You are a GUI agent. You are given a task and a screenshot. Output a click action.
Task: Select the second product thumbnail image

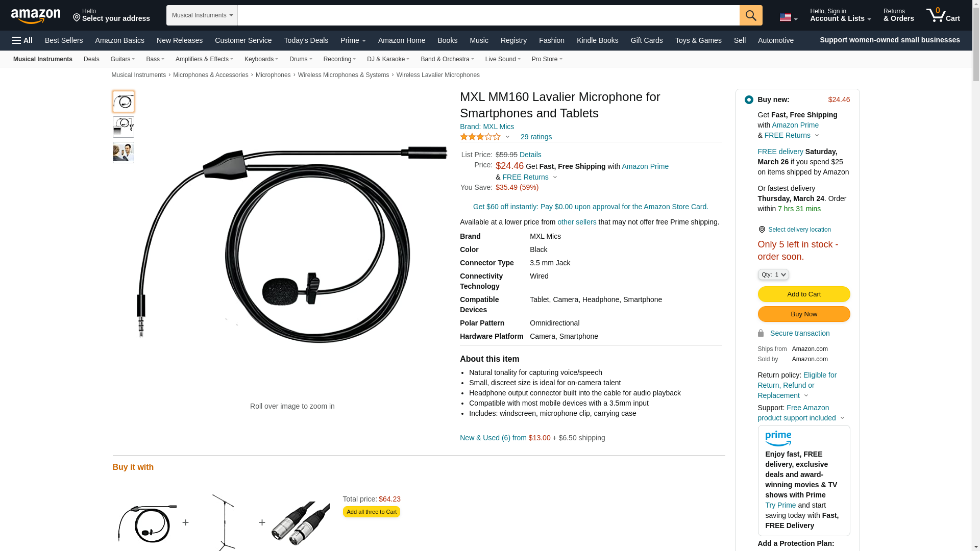click(124, 127)
